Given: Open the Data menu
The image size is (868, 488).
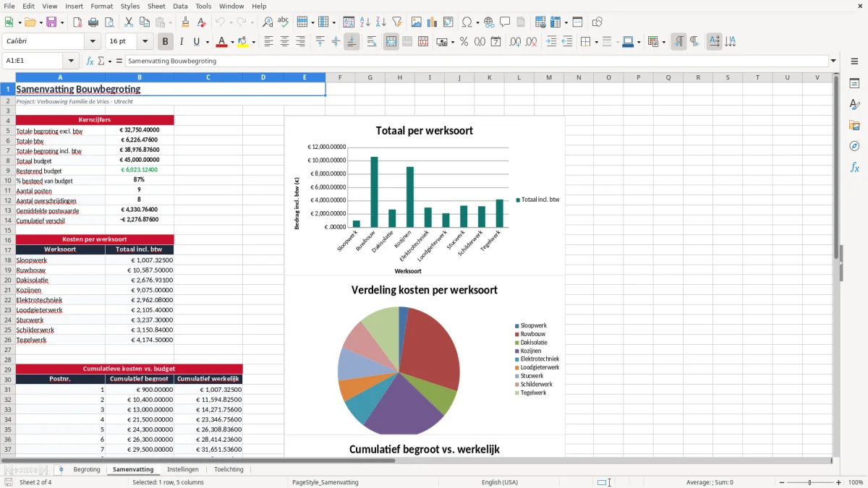Looking at the screenshot, I should click(180, 6).
